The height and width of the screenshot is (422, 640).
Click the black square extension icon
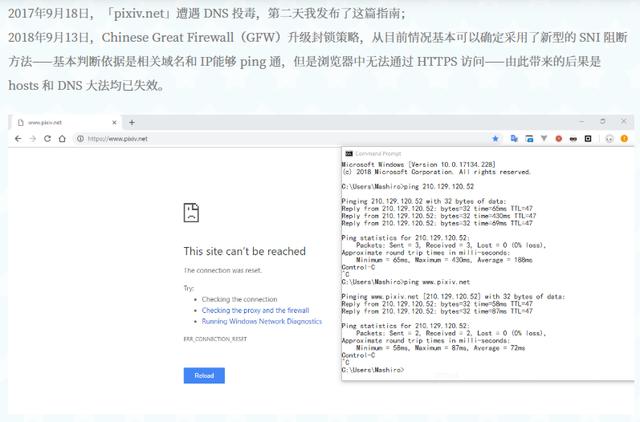tap(588, 139)
